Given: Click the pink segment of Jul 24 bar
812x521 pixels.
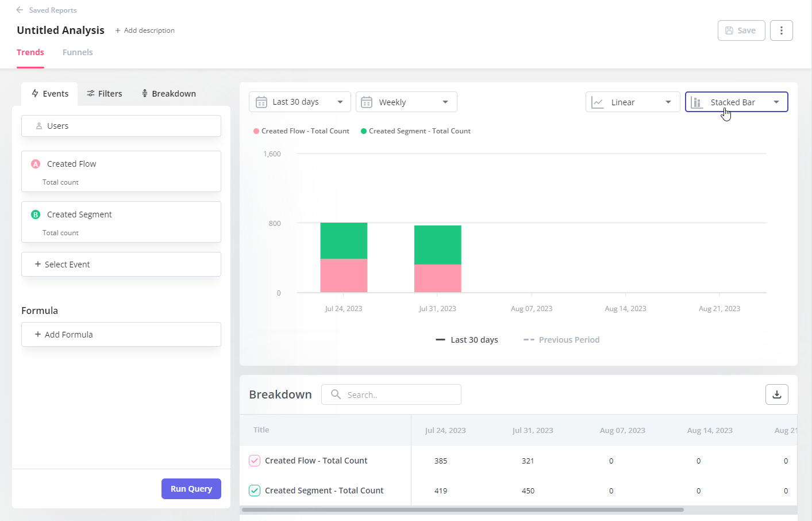Looking at the screenshot, I should 344,275.
